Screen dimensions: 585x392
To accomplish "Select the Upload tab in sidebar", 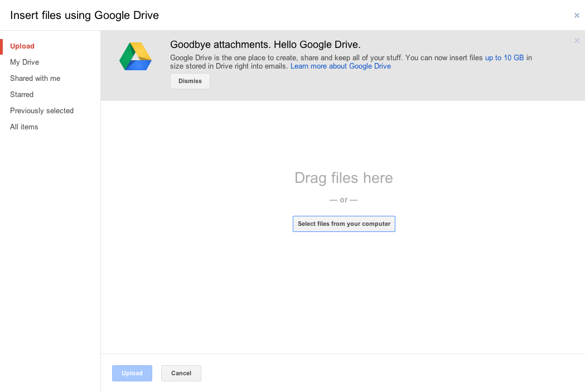I will coord(22,46).
